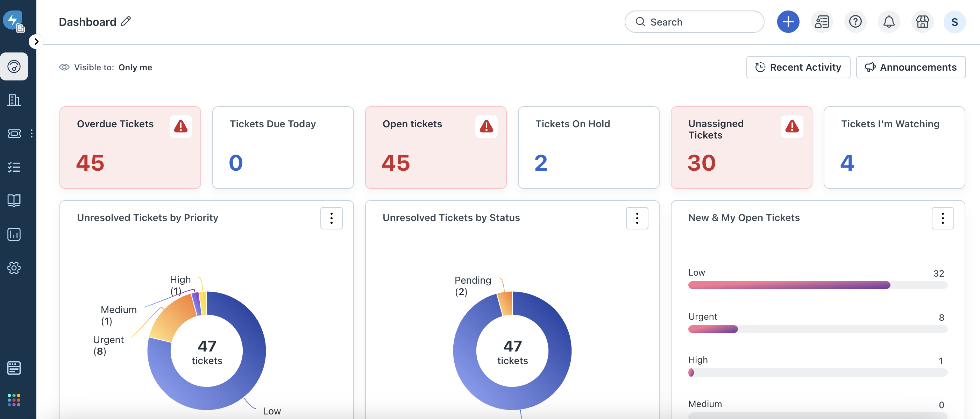Edit dashboard using the pencil icon
Viewport: 980px width, 419px height.
[x=126, y=21]
